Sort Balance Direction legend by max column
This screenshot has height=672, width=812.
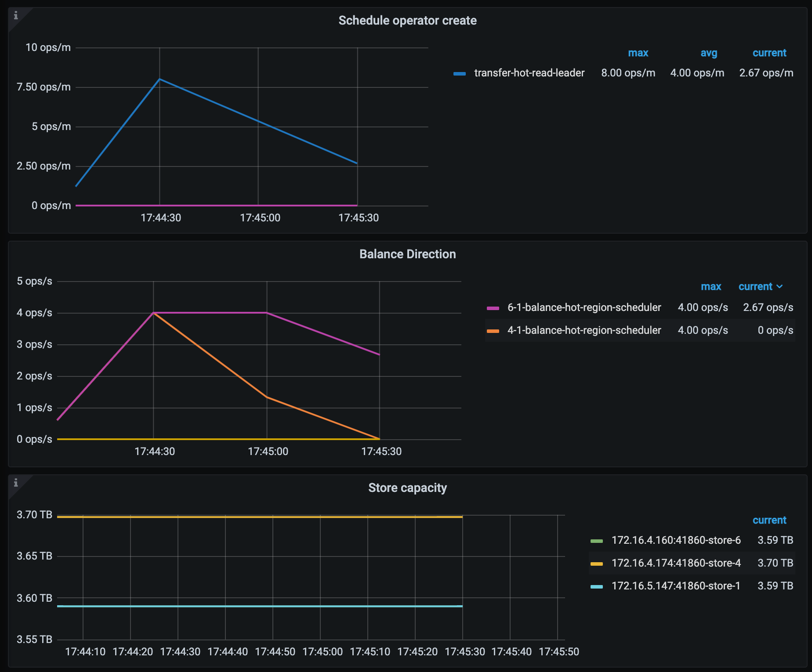click(x=711, y=286)
